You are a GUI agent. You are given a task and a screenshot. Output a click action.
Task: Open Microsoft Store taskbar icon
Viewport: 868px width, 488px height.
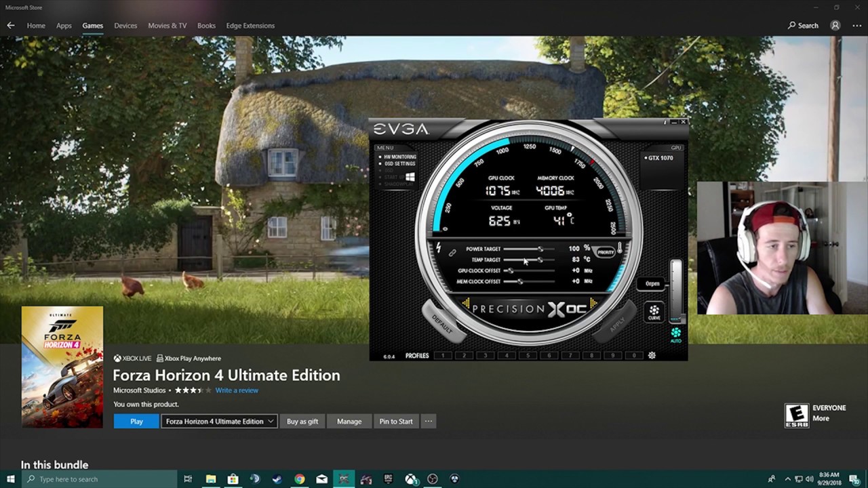coord(233,479)
